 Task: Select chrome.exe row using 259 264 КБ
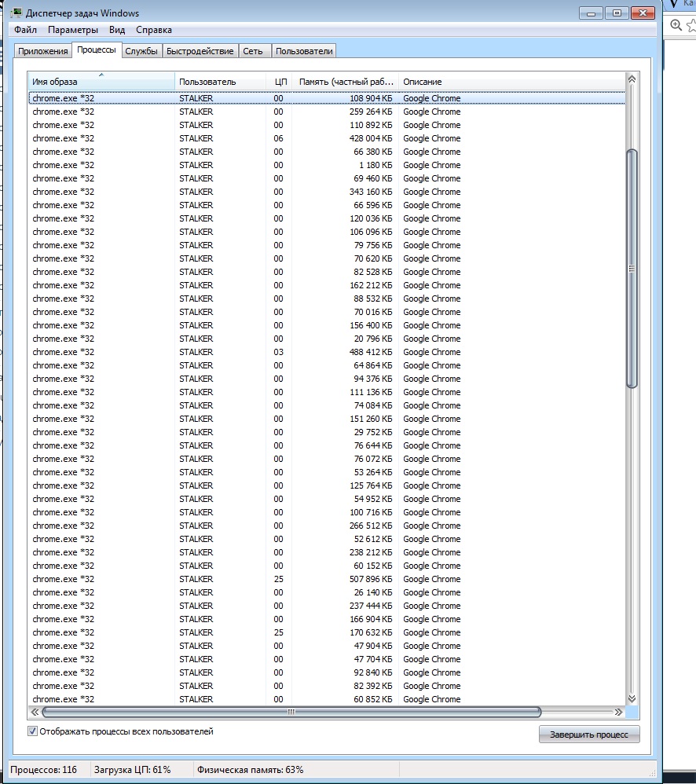pos(327,112)
